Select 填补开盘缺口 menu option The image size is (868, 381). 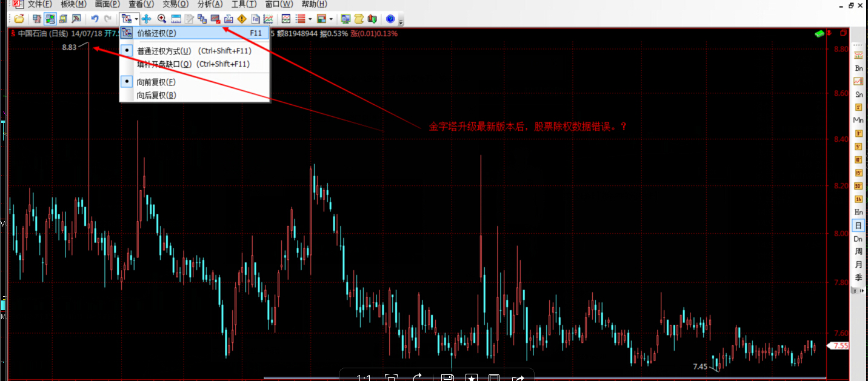click(x=164, y=64)
